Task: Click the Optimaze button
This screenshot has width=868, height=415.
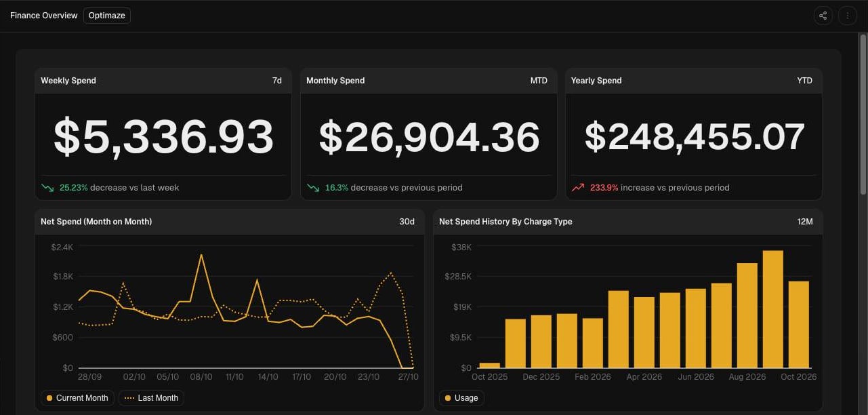Action: 107,16
